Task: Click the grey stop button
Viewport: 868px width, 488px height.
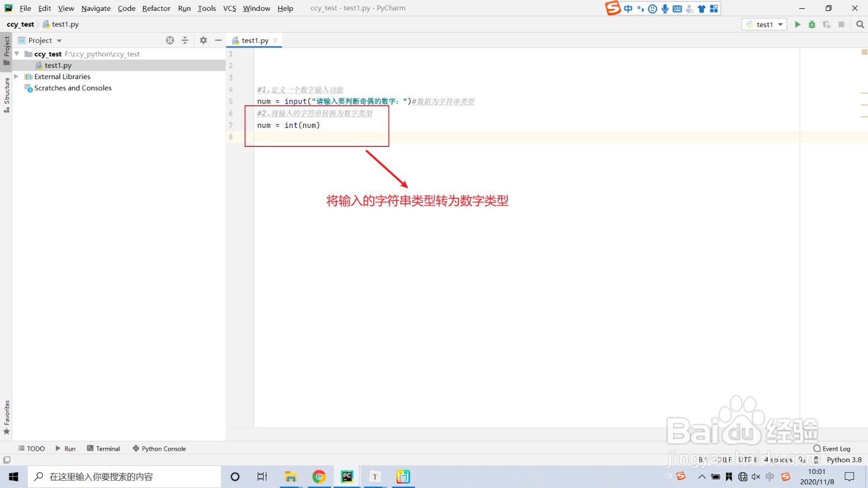Action: [841, 24]
